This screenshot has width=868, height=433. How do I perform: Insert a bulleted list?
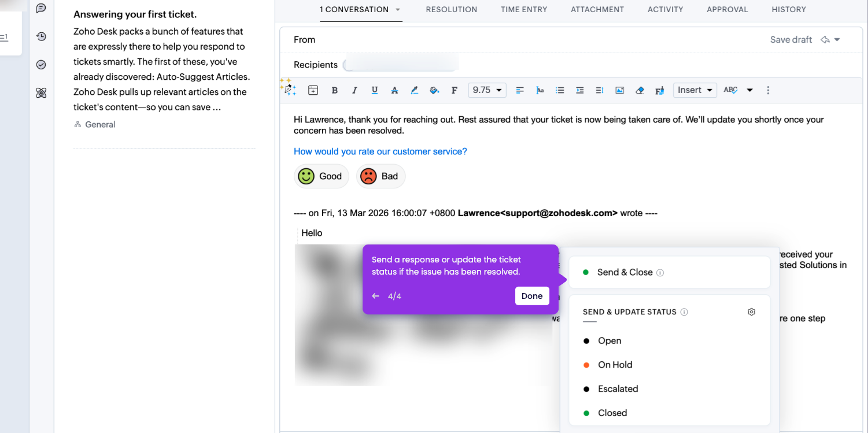pyautogui.click(x=560, y=90)
